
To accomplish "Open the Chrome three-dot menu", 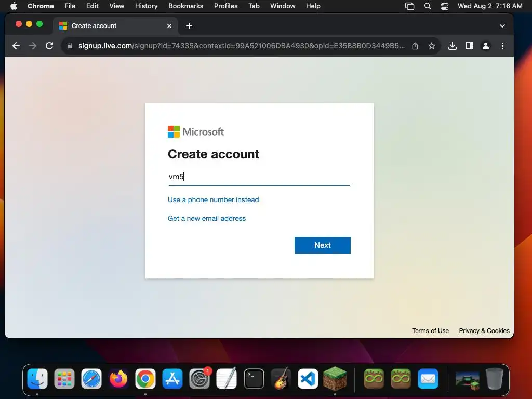I will (x=502, y=46).
